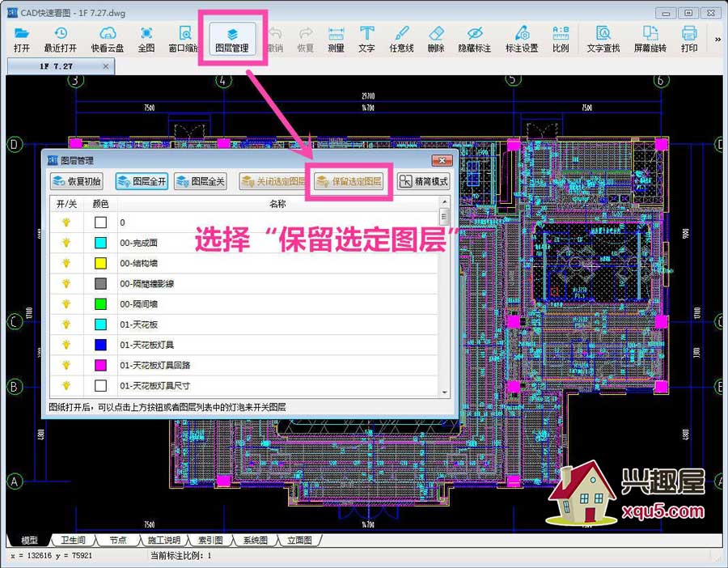Select layer name 00-完成面
The width and height of the screenshot is (728, 568).
point(138,243)
